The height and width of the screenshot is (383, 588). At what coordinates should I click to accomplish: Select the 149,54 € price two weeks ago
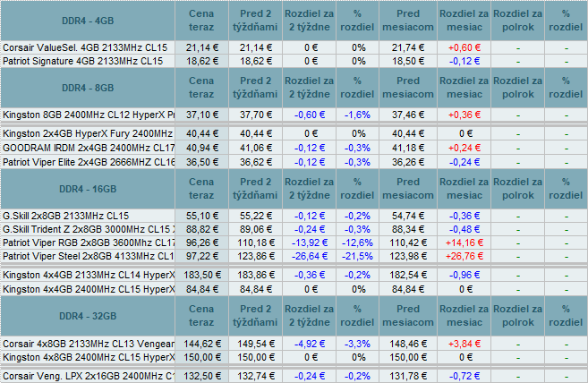[x=256, y=344]
